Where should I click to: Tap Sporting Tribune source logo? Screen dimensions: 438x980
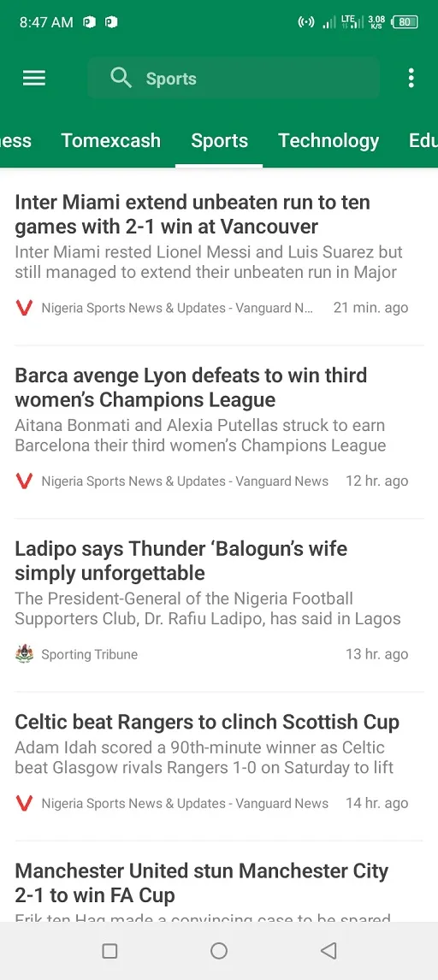(24, 654)
